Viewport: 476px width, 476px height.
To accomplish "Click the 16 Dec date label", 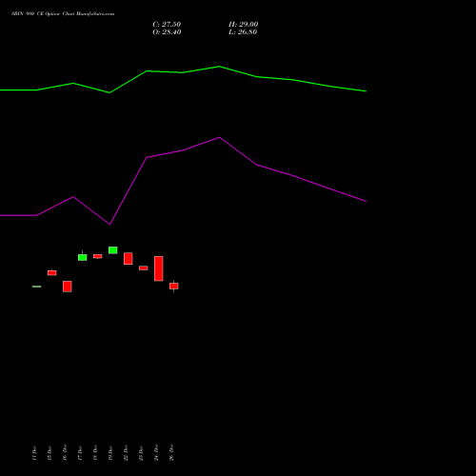I will [65, 453].
